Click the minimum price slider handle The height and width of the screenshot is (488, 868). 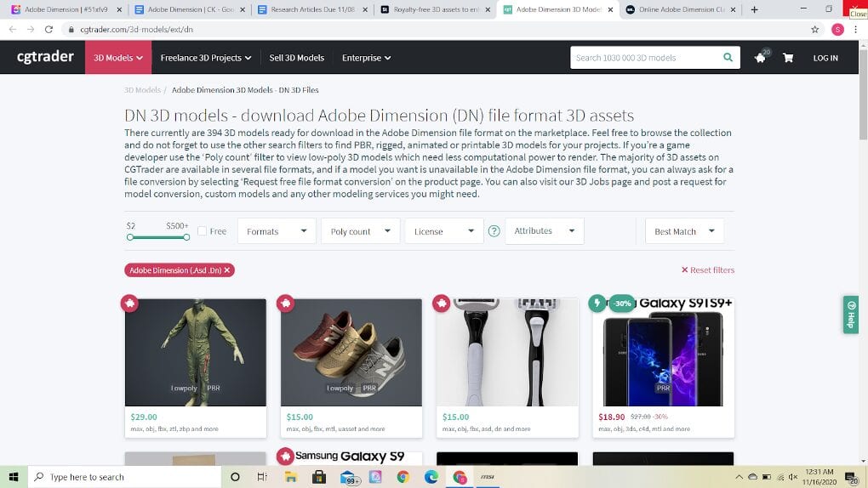point(130,237)
